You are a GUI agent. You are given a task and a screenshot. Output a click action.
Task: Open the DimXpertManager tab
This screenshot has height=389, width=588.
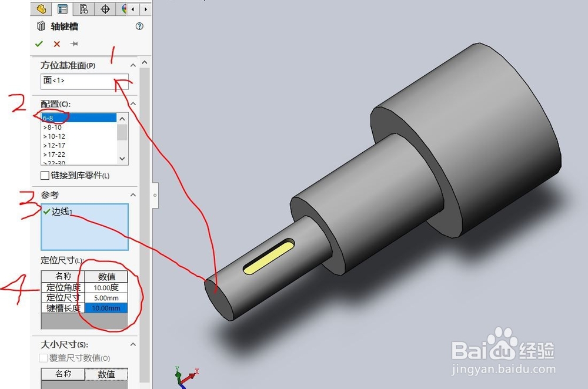pyautogui.click(x=105, y=9)
